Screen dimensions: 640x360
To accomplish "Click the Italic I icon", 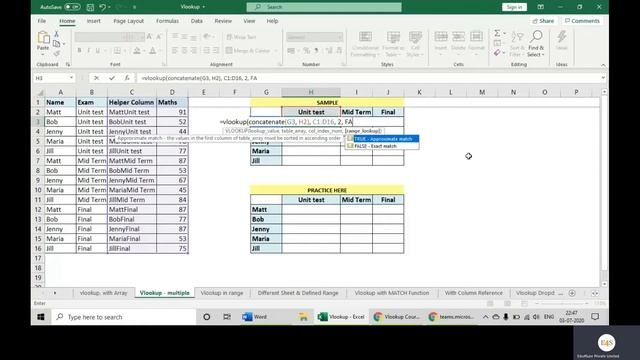I will (x=89, y=51).
